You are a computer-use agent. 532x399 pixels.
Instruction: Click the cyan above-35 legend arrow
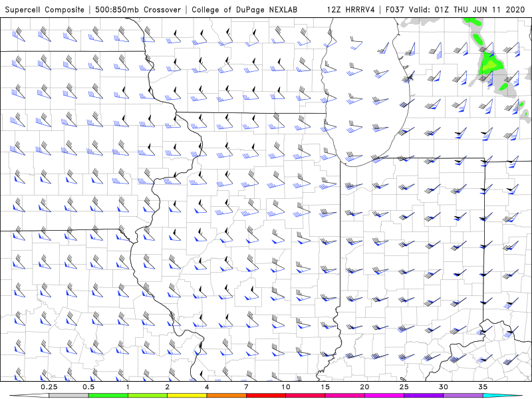(x=503, y=396)
